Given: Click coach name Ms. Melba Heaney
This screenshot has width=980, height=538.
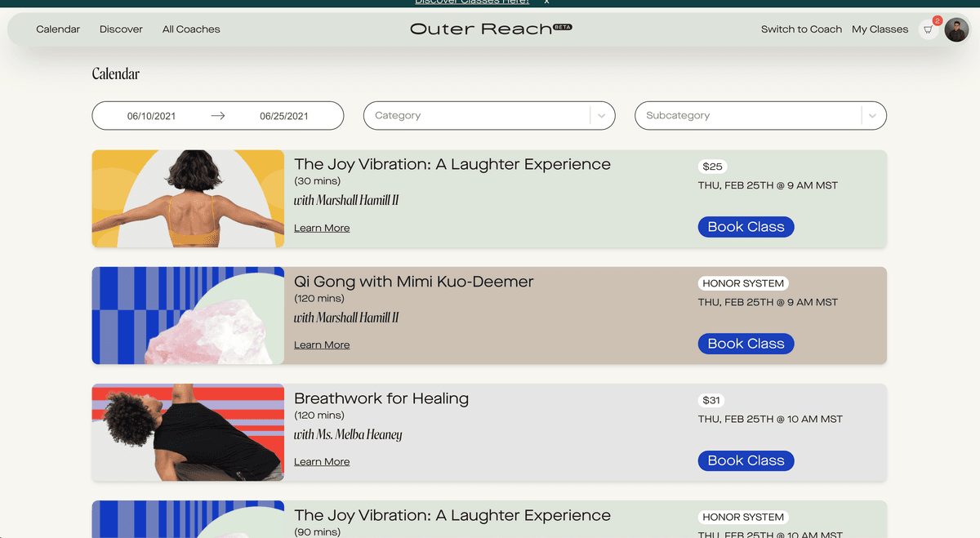Looking at the screenshot, I should pos(359,435).
